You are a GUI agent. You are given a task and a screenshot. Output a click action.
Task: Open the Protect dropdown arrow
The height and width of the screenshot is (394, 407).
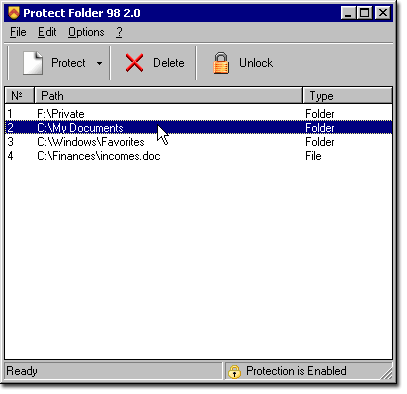click(99, 63)
